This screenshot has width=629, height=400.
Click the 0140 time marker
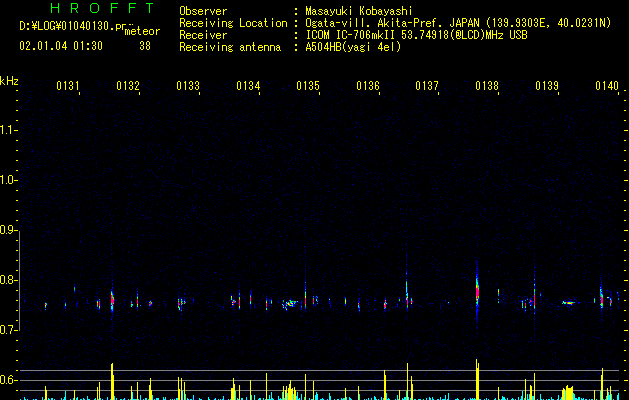click(607, 86)
